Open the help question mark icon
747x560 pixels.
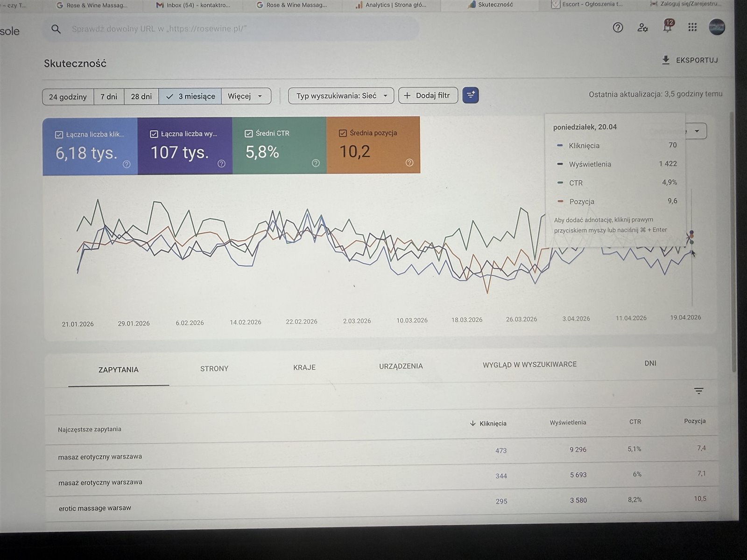click(x=618, y=28)
